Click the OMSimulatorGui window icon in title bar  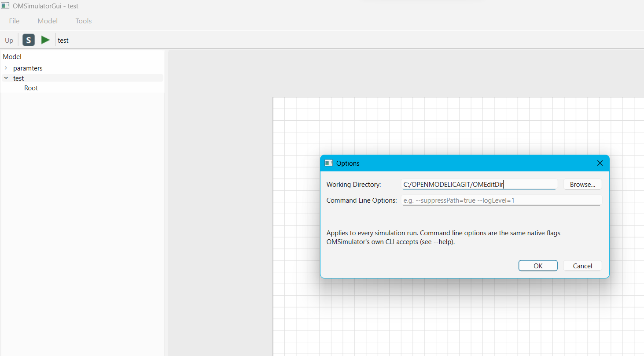pyautogui.click(x=6, y=6)
